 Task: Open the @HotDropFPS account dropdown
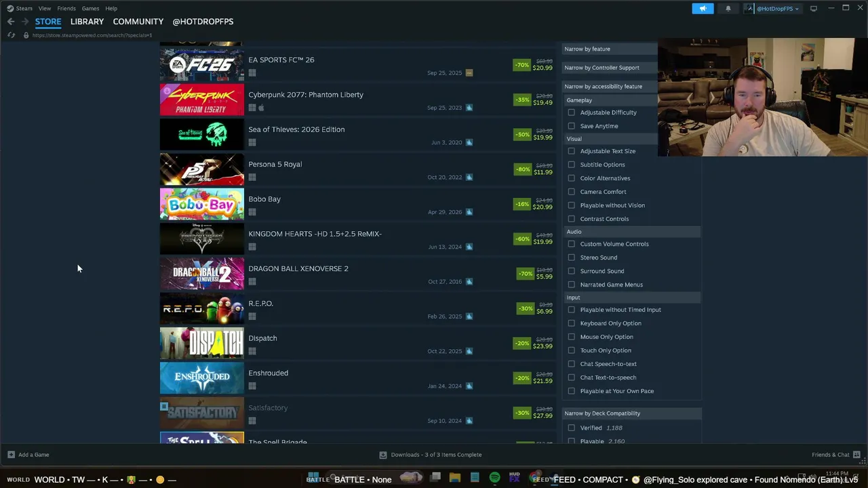coord(773,8)
